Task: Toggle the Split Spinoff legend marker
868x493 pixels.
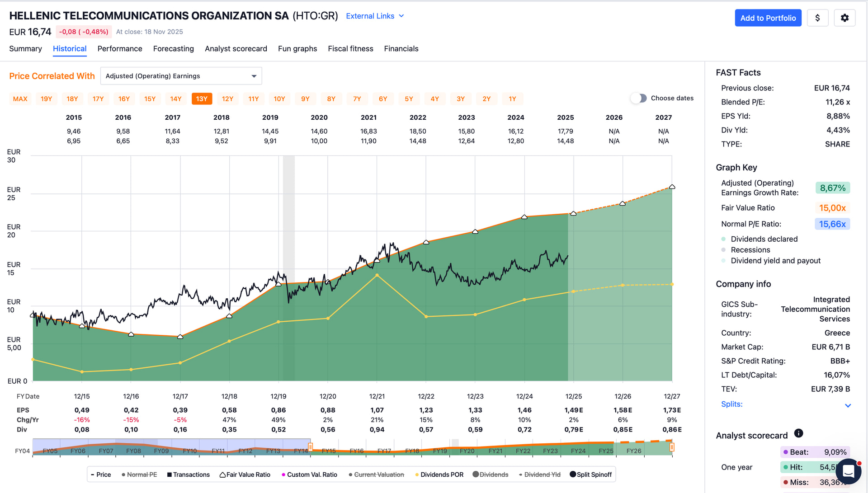Action: coord(573,474)
